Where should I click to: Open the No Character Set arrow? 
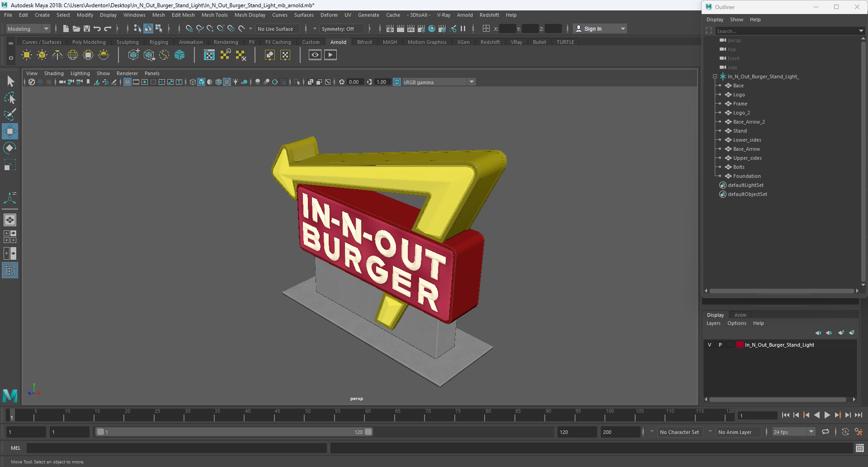coord(652,432)
